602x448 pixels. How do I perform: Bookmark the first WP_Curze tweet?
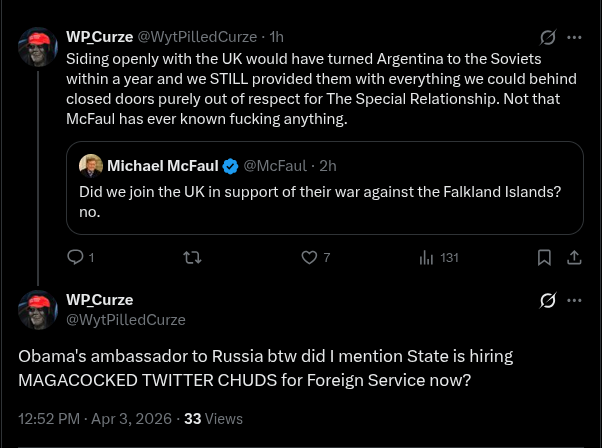[544, 257]
